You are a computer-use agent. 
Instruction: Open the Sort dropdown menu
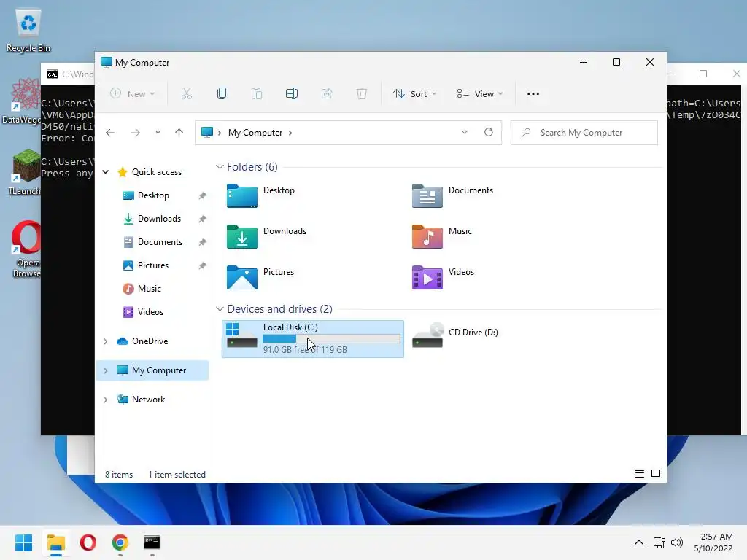414,94
